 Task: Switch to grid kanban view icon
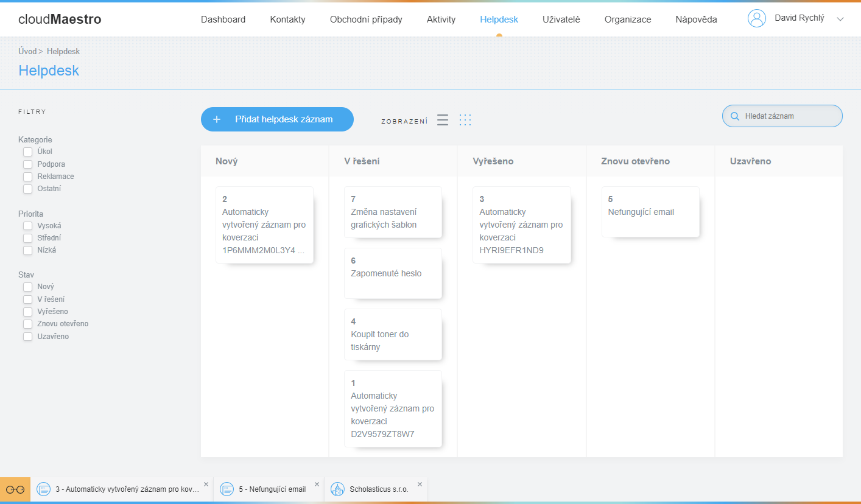[465, 120]
